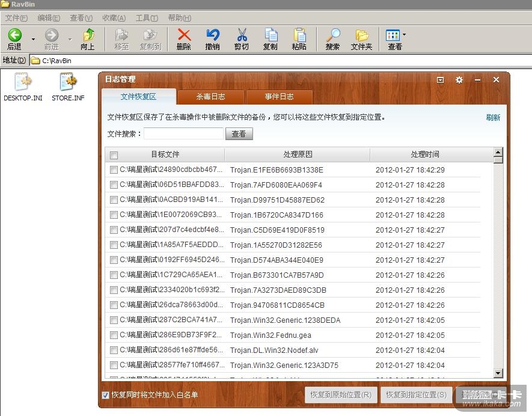This screenshot has width=532, height=416.
Task: Check the row for 1A85A7F5AEDDD file
Action: tap(114, 245)
